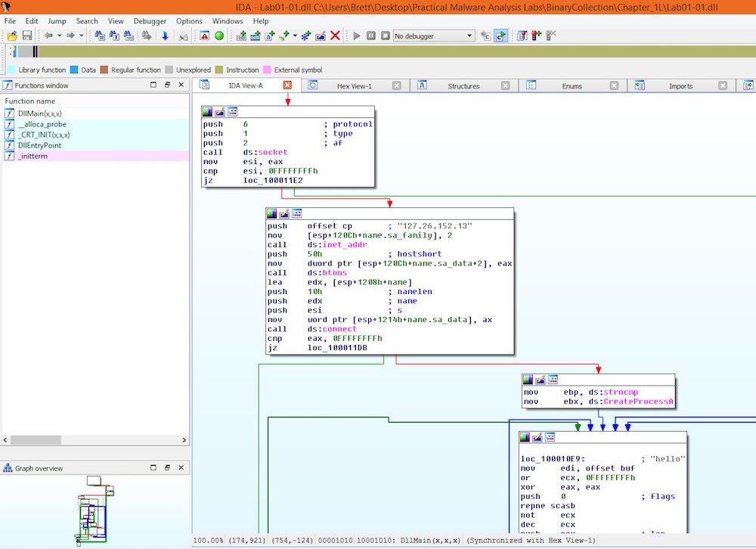Save the database with the floppy icon
This screenshot has width=756, height=549.
click(27, 36)
